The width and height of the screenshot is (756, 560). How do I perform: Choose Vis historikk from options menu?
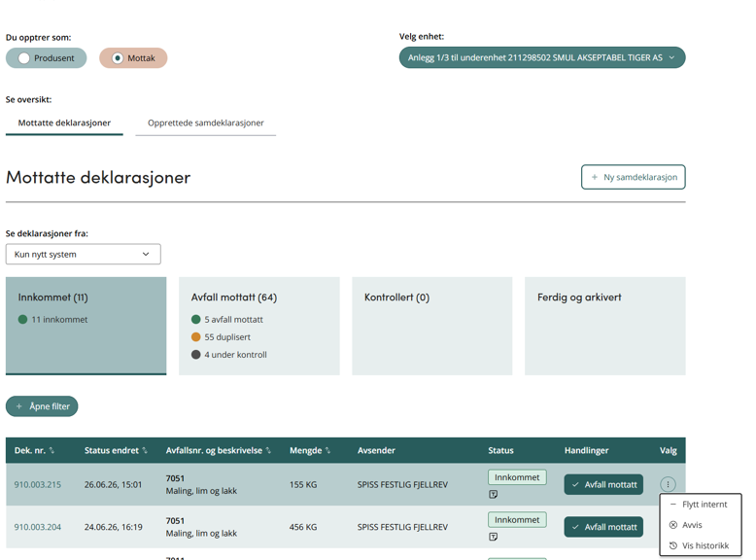click(x=700, y=546)
